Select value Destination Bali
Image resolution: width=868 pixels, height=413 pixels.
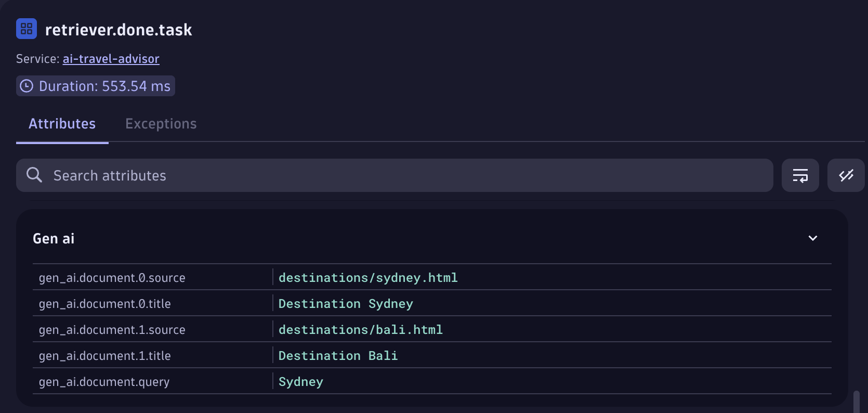[338, 356]
